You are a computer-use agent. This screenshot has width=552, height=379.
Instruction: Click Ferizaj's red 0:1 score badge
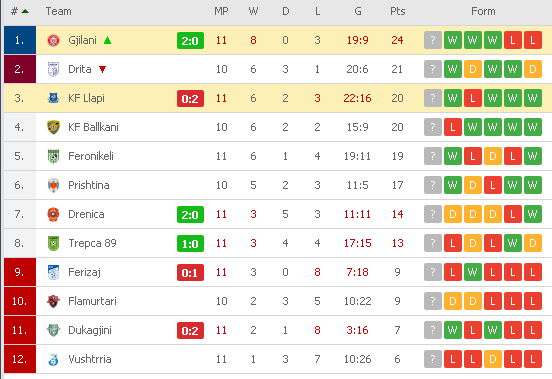190,273
